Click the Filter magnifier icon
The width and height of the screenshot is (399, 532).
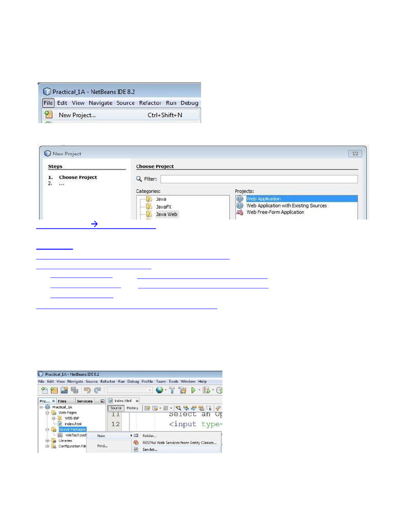tap(139, 179)
